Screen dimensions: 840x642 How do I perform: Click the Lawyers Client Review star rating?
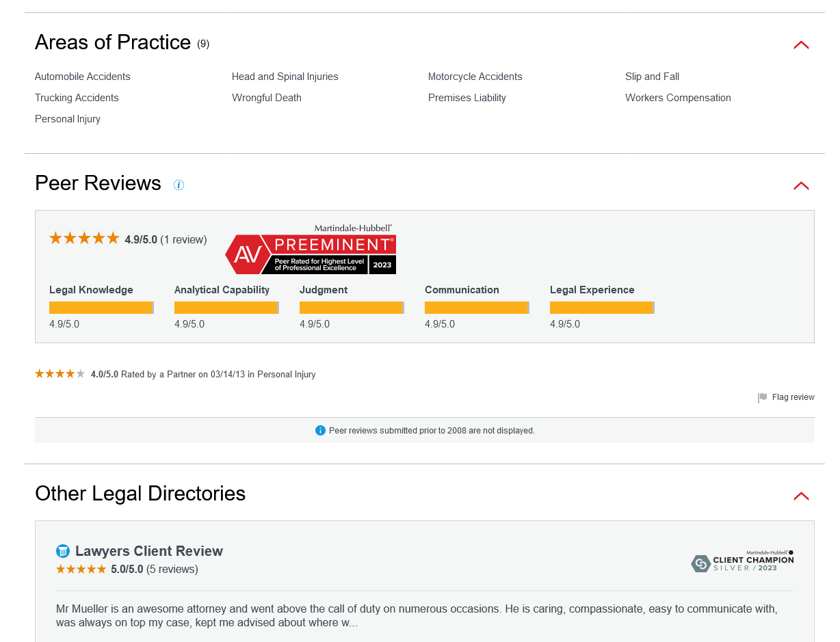tap(81, 569)
